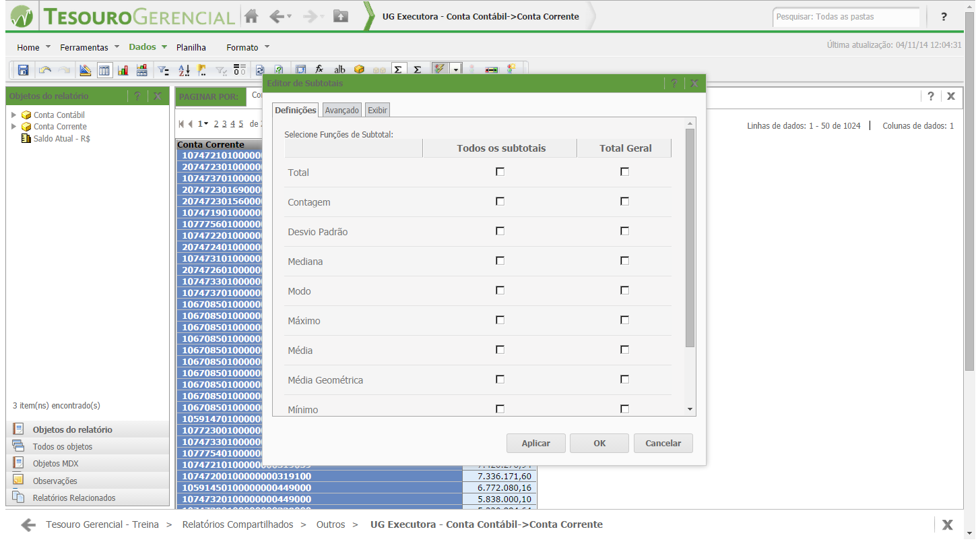
Task: Click the second Sigma totals icon
Action: pos(418,69)
